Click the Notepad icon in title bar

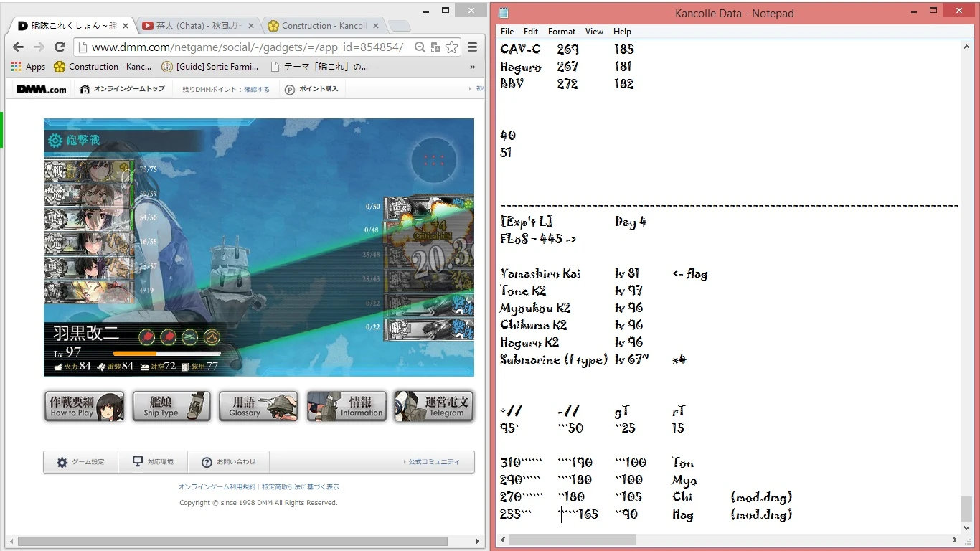point(504,13)
